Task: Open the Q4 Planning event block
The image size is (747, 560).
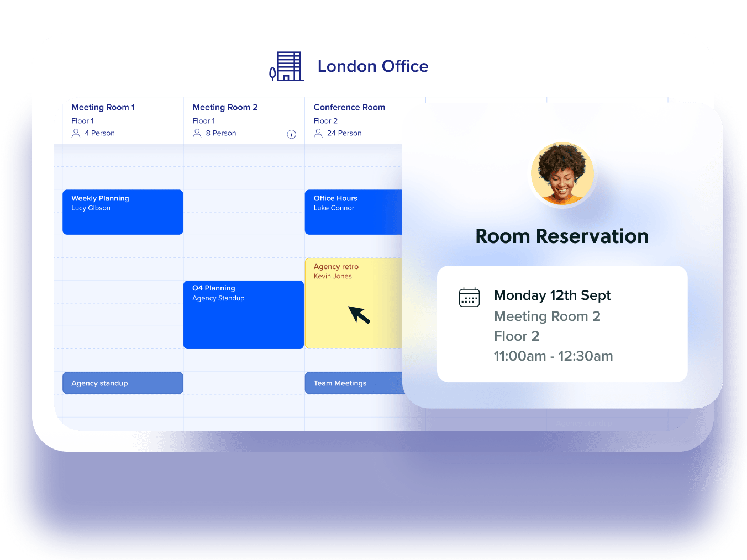Action: [244, 315]
